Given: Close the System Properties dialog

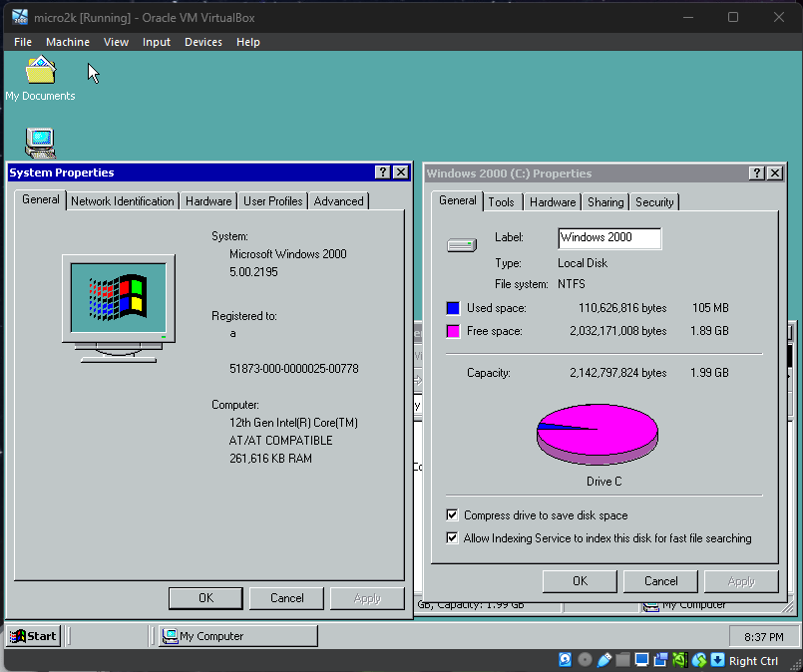Looking at the screenshot, I should pyautogui.click(x=400, y=172).
